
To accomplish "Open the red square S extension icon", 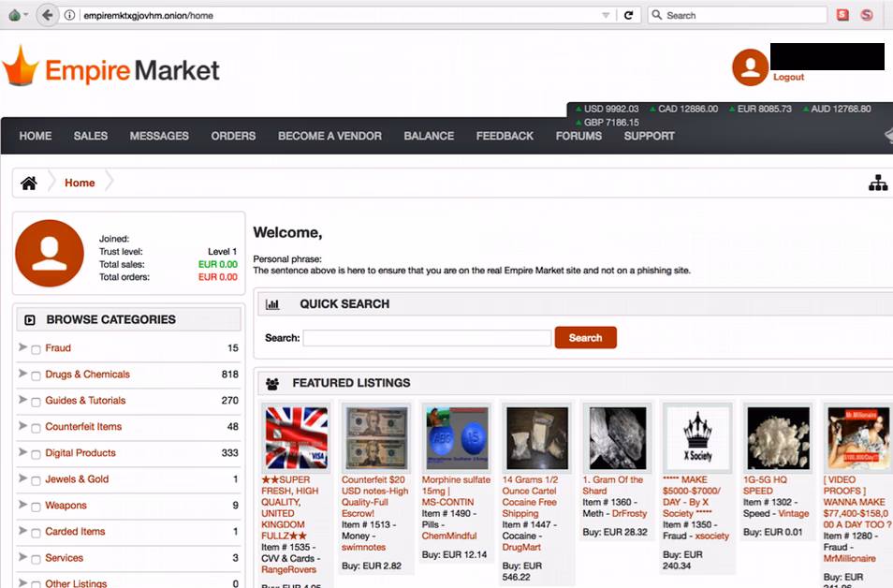I will [x=842, y=15].
